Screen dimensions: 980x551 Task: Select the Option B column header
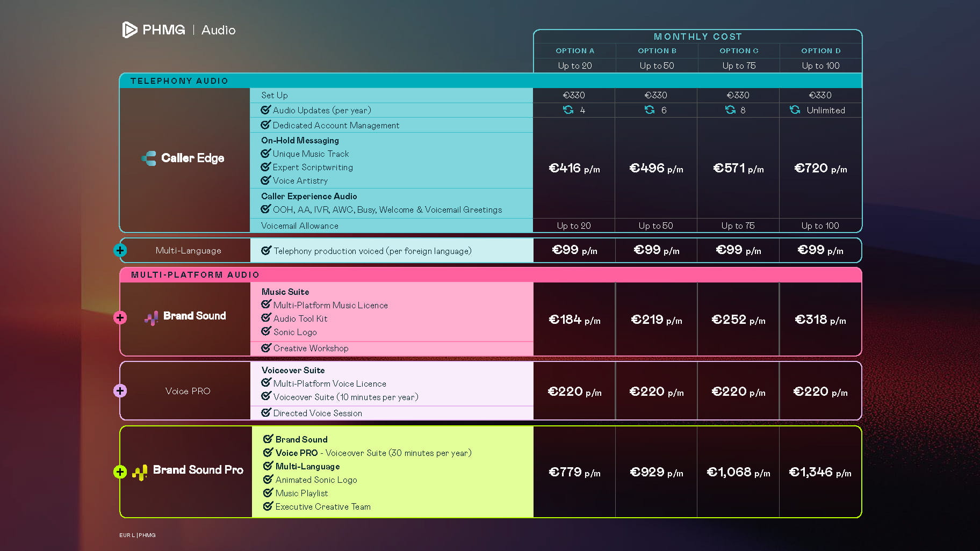click(657, 50)
